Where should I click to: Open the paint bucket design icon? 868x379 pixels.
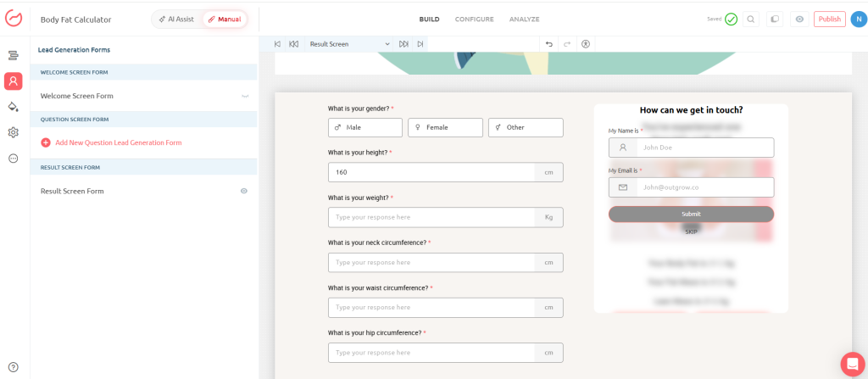(x=14, y=106)
